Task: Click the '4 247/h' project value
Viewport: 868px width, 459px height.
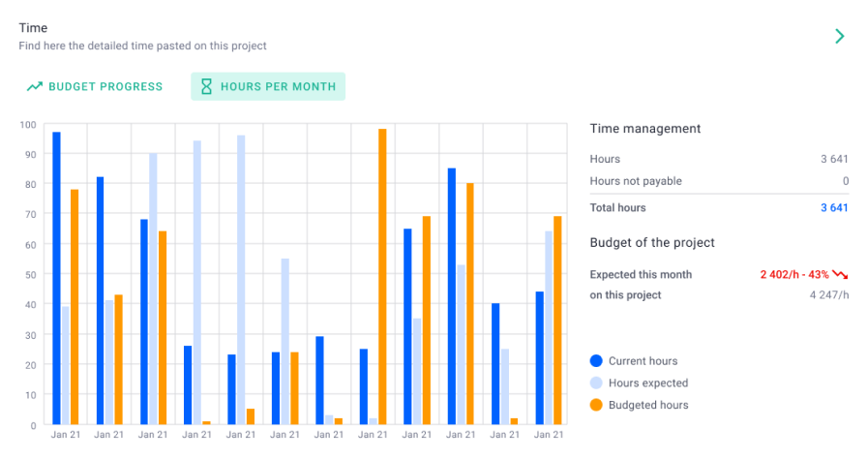Action: (829, 295)
